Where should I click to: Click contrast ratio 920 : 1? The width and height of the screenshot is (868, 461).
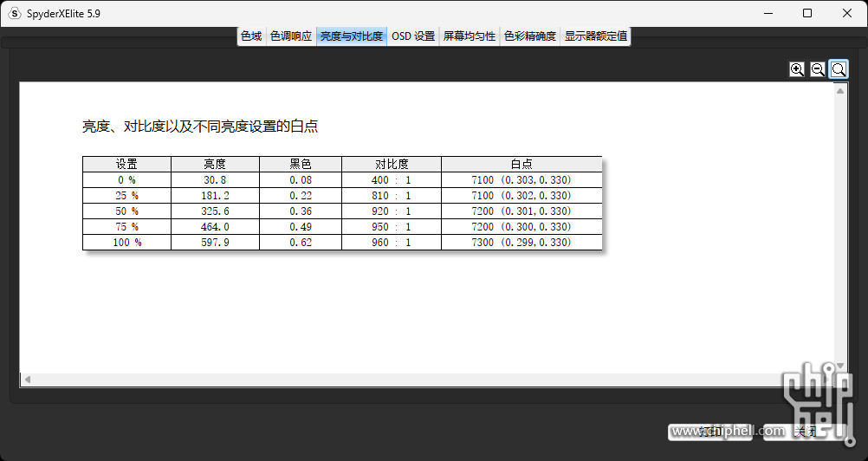pos(392,211)
